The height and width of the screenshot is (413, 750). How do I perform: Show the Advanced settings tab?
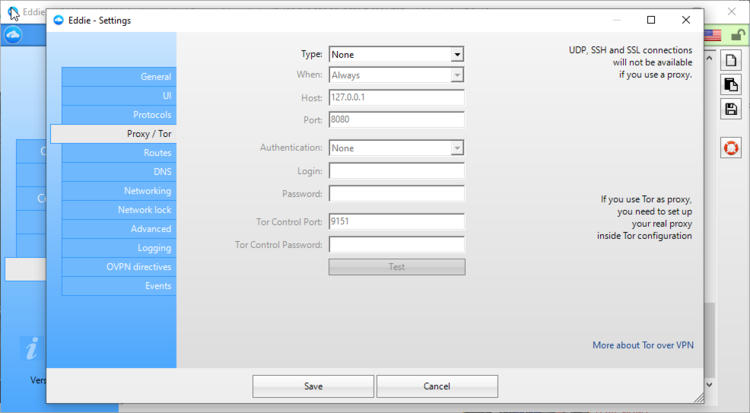119,229
